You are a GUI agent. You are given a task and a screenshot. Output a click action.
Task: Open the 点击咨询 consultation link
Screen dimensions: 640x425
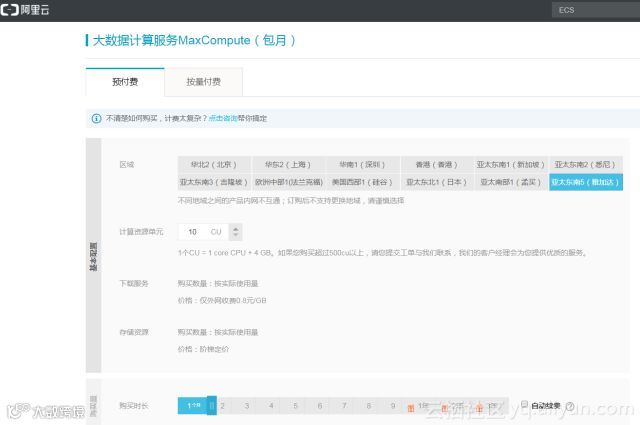223,118
